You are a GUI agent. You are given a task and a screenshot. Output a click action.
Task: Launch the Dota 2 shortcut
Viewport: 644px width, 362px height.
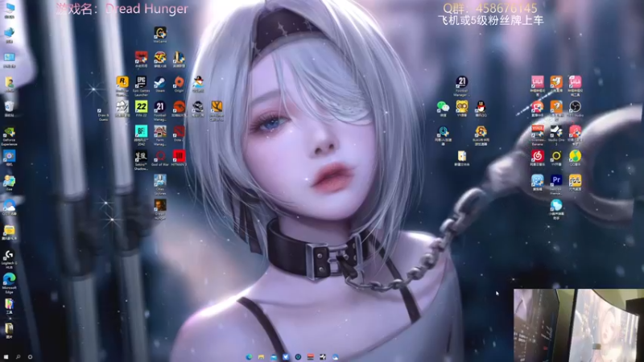(179, 131)
